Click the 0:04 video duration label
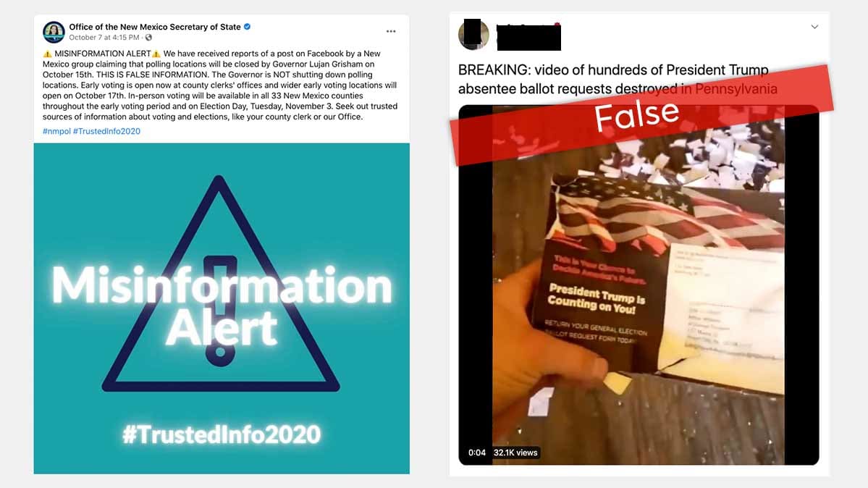Viewport: 868px width, 488px height. (x=476, y=453)
